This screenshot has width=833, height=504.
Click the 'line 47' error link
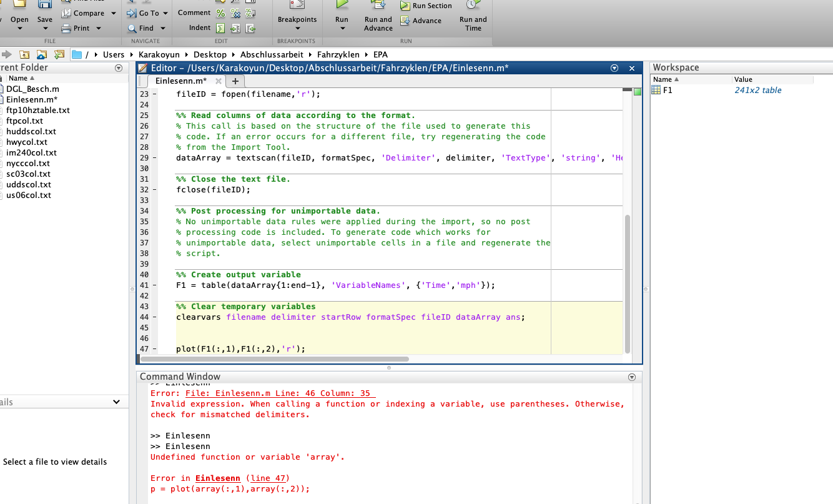pos(269,478)
